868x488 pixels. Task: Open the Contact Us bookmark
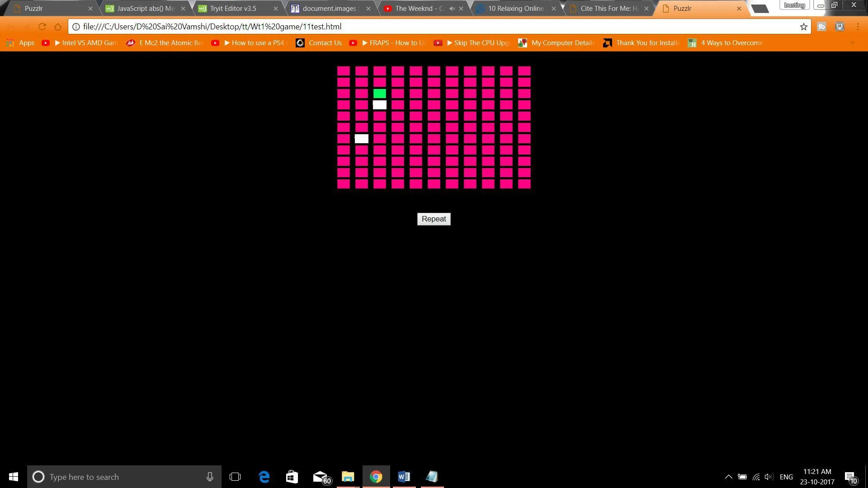(x=319, y=43)
